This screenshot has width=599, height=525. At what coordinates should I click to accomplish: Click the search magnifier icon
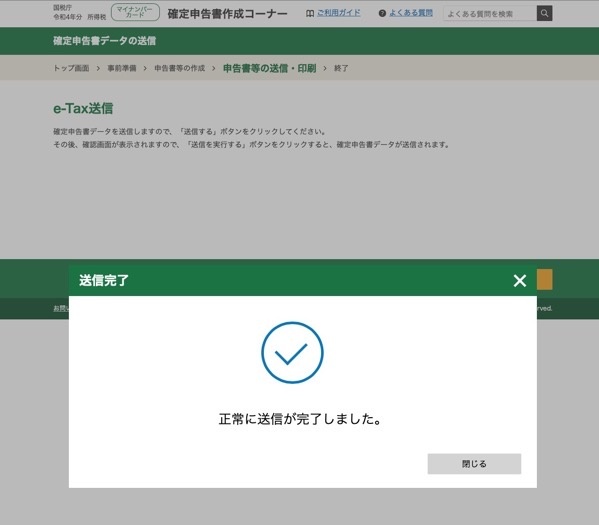pos(544,13)
